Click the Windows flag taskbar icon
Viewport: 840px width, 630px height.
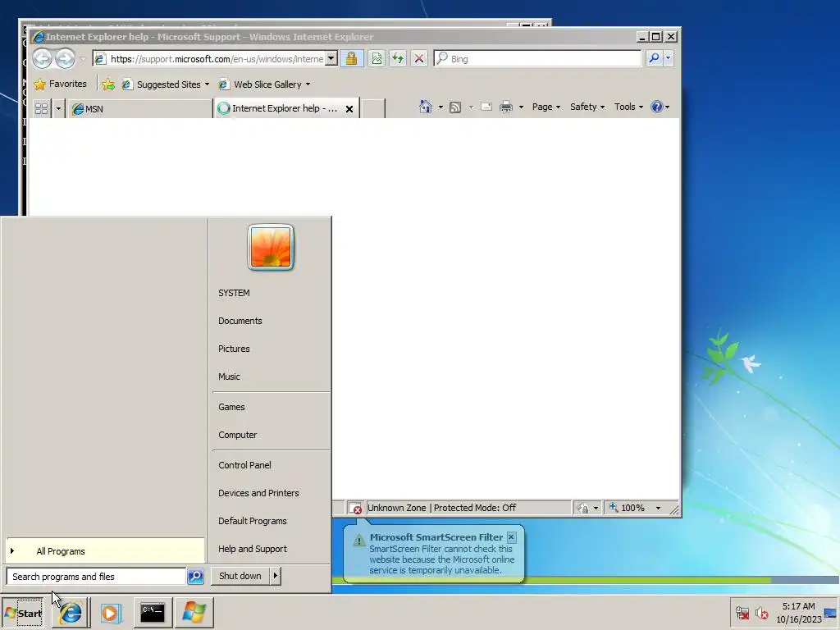pos(194,612)
